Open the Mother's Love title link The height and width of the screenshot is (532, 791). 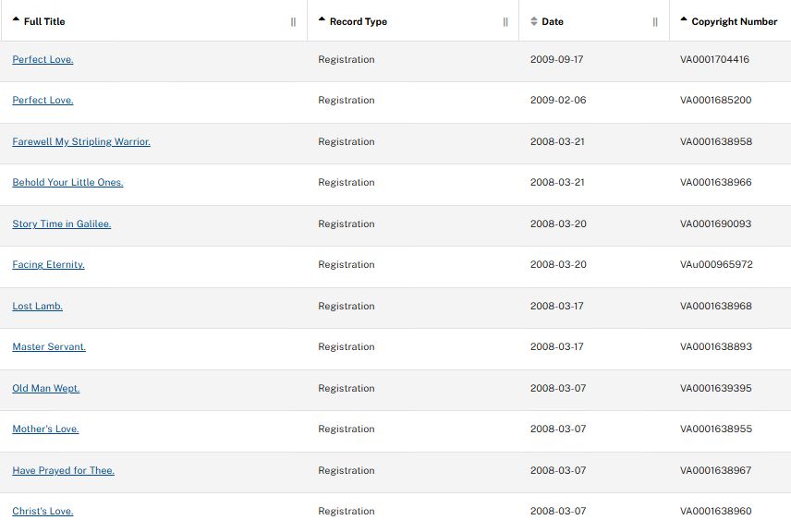click(x=45, y=429)
